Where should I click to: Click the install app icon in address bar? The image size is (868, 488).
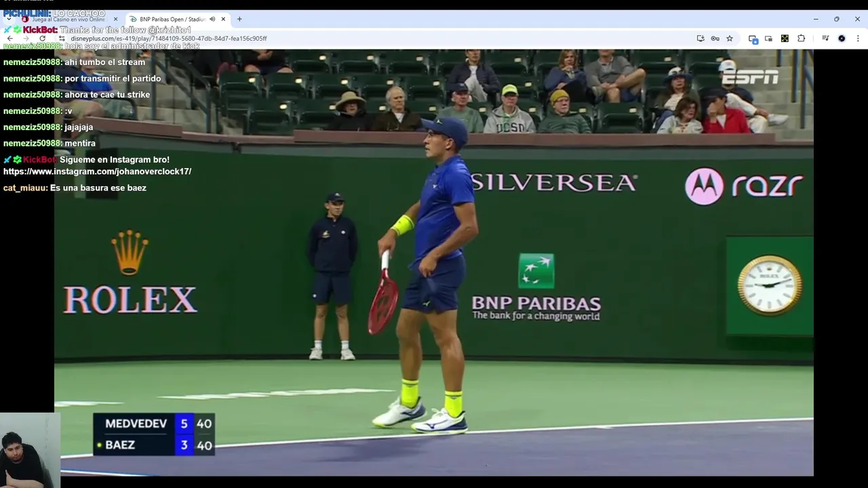point(701,39)
